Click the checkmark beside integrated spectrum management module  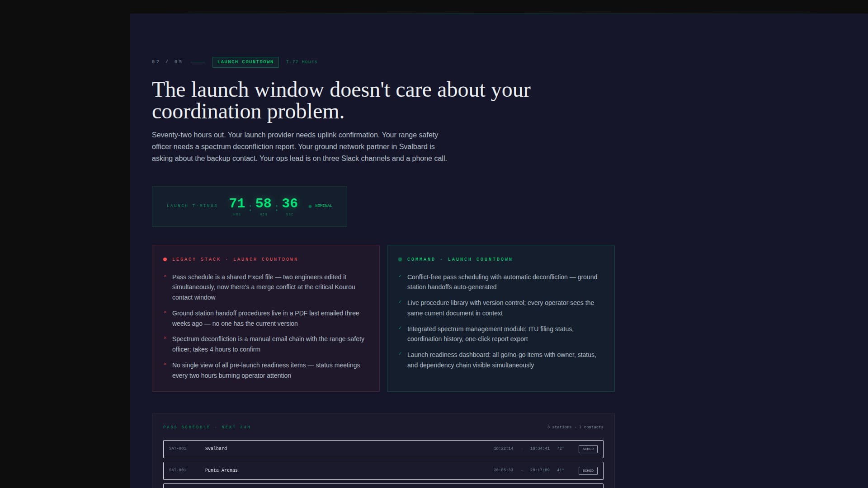click(x=400, y=328)
